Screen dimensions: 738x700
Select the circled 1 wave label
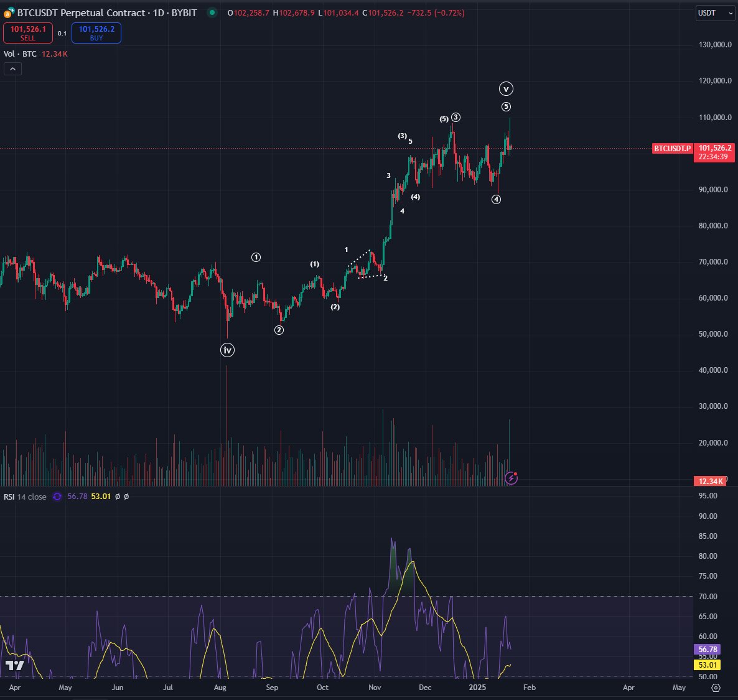(256, 258)
